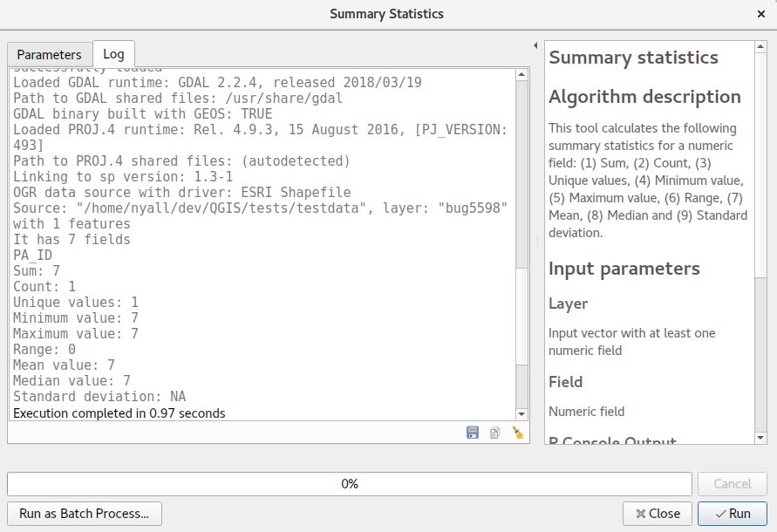Click the progress bar showing 0%

click(350, 483)
